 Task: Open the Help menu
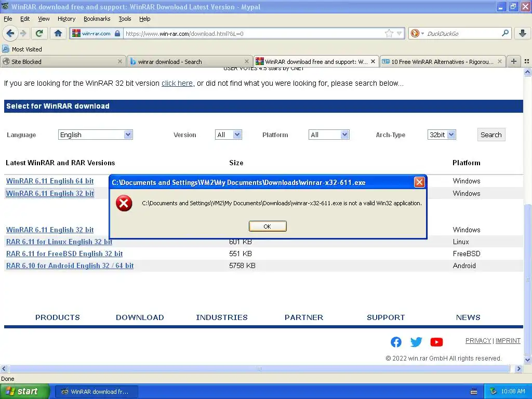click(145, 19)
